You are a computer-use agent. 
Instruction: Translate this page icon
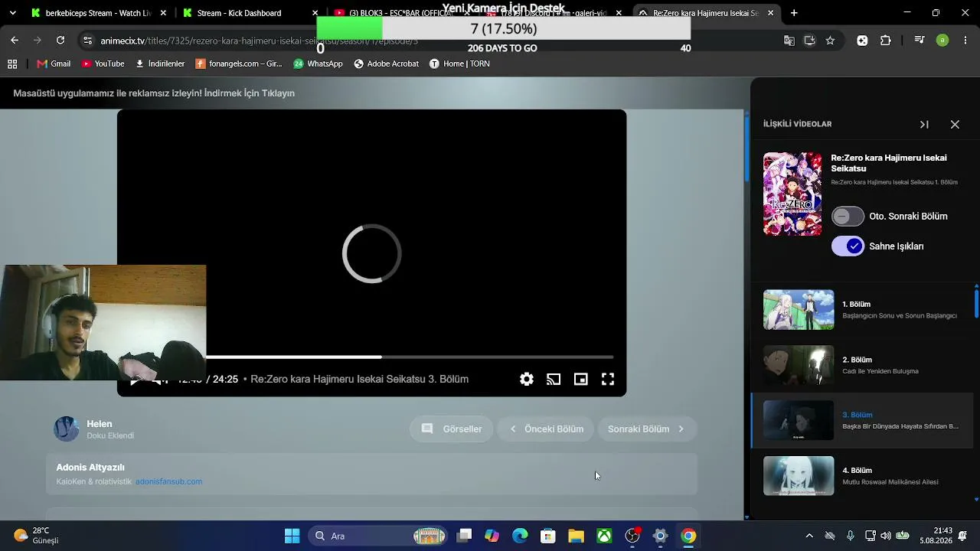[x=789, y=41]
